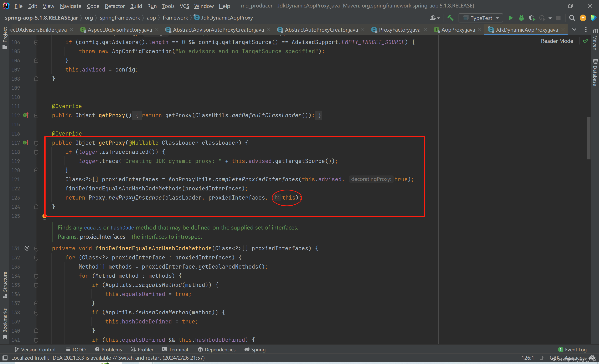Toggle Reader Mode in the editor
Viewport: 599px width, 364px height.
[x=557, y=41]
